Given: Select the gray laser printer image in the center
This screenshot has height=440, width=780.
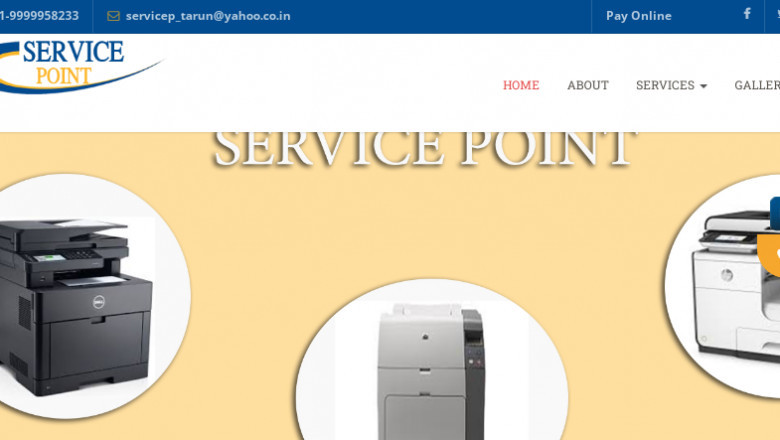Looking at the screenshot, I should (431, 370).
